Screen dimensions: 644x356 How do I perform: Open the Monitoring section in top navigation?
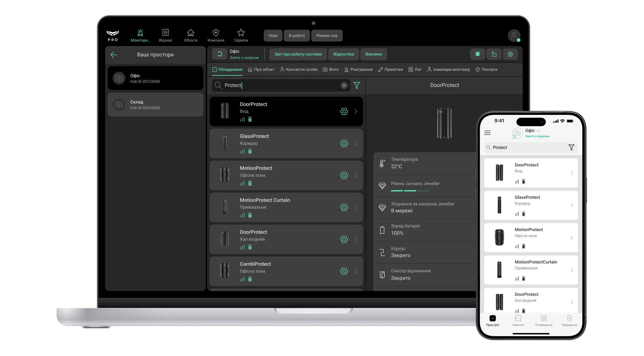coord(140,35)
